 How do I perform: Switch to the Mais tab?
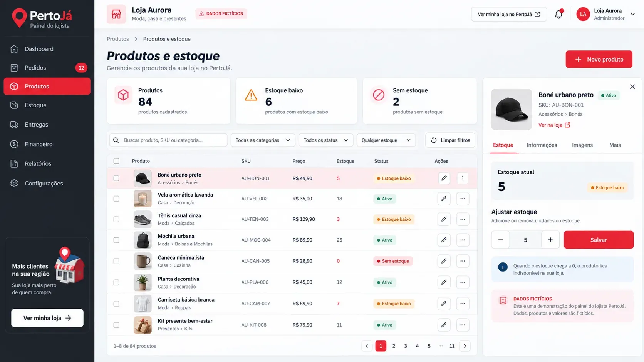coord(615,145)
